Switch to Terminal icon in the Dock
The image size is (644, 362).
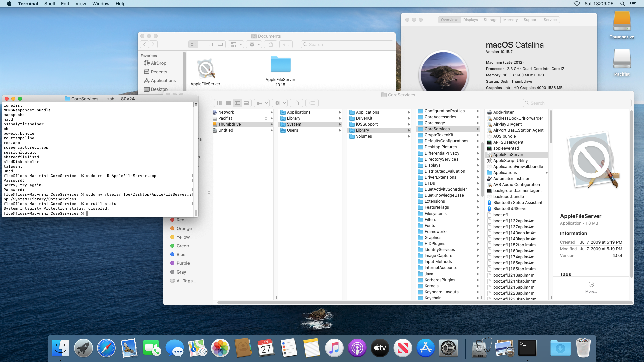pos(527,348)
